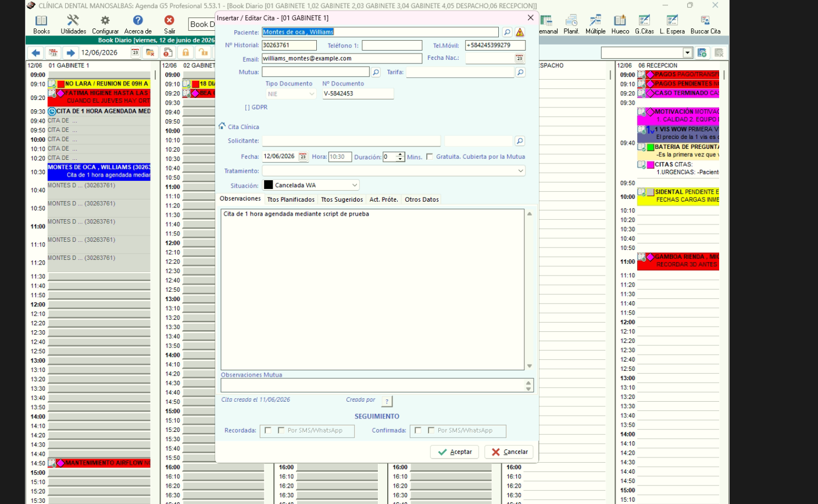Check Gratuita cubierta por la Mutua

(430, 157)
